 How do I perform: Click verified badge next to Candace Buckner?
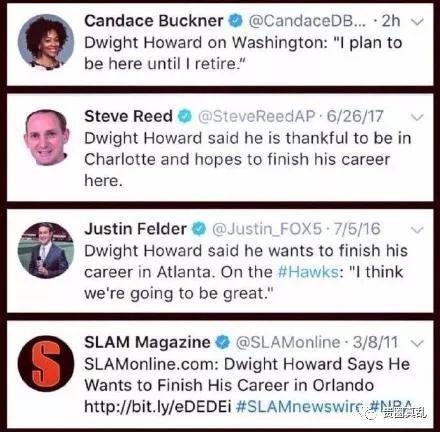pos(235,21)
